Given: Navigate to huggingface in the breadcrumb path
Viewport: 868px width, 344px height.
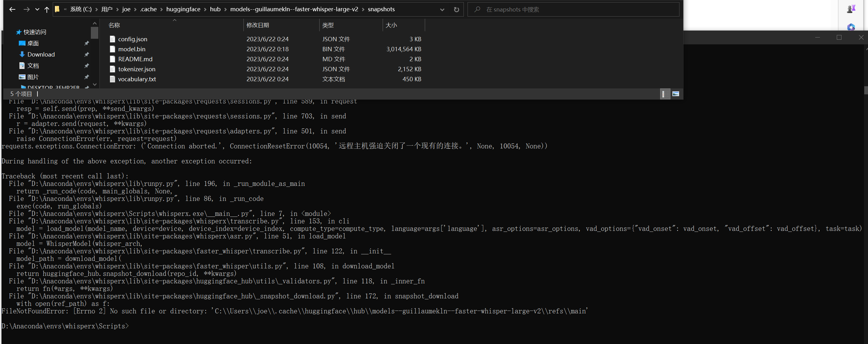Looking at the screenshot, I should 183,9.
